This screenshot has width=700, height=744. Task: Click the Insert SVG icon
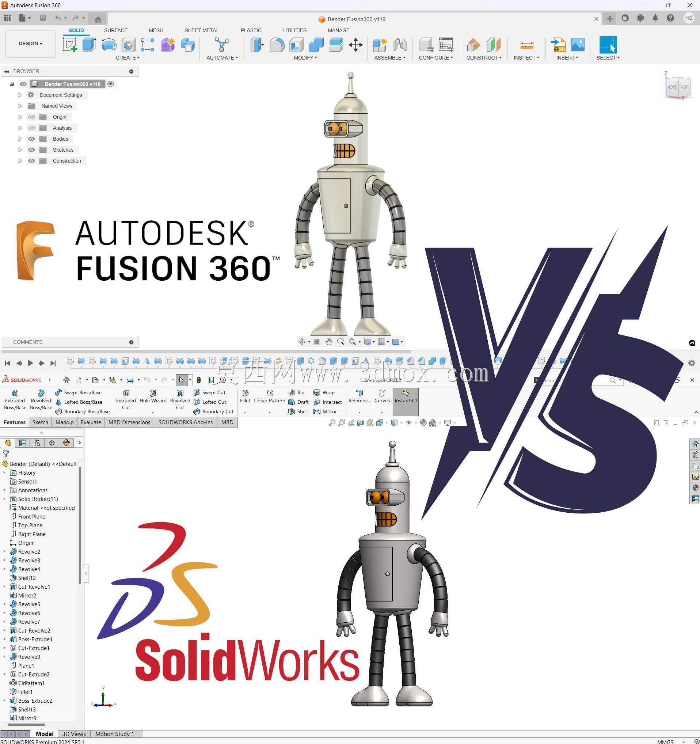558,45
